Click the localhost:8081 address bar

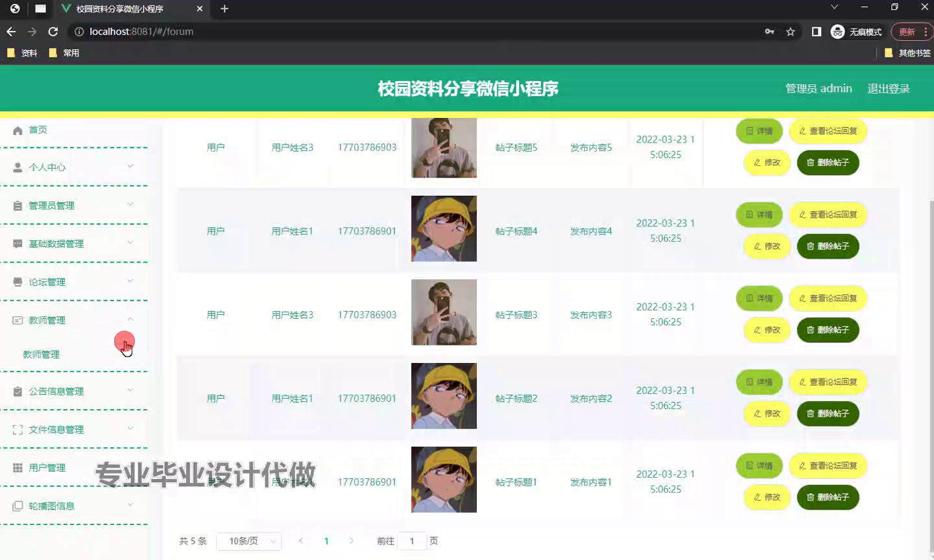click(415, 31)
